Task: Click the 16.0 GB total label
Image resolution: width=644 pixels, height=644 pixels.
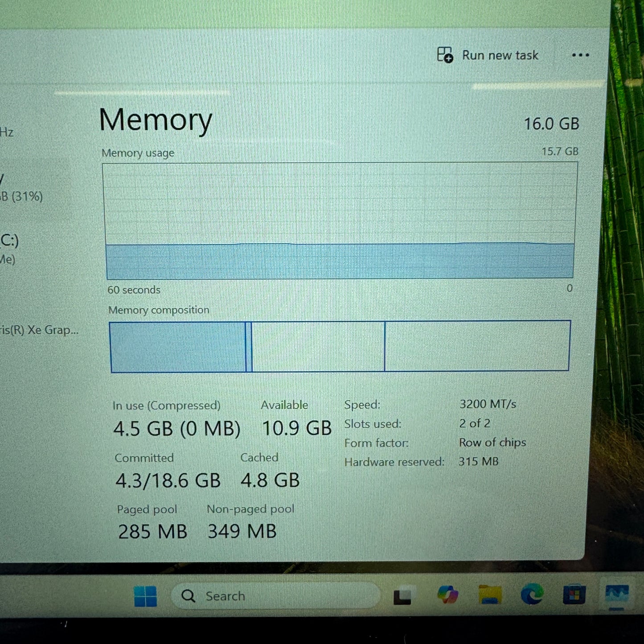Action: coord(551,124)
